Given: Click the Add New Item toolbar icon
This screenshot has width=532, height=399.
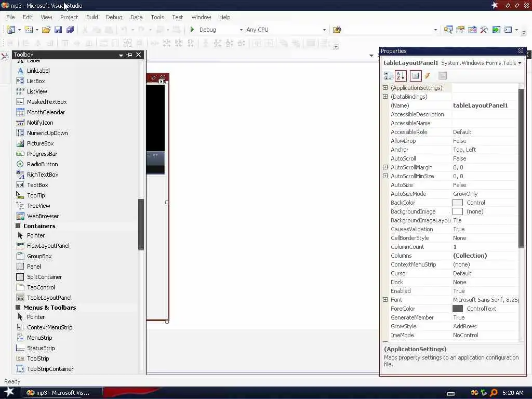Looking at the screenshot, I should [x=29, y=30].
